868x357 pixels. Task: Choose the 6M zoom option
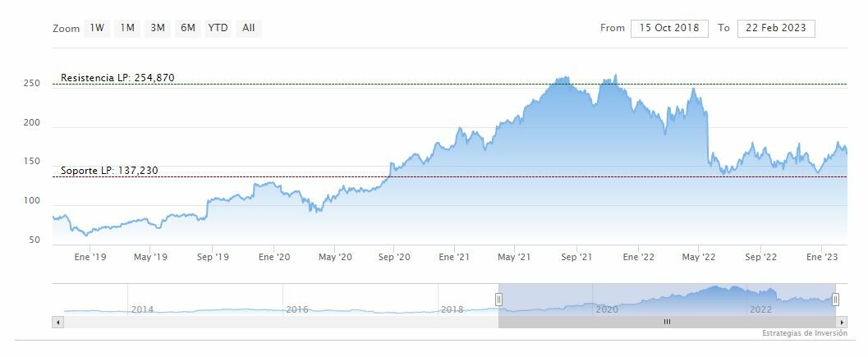point(188,28)
